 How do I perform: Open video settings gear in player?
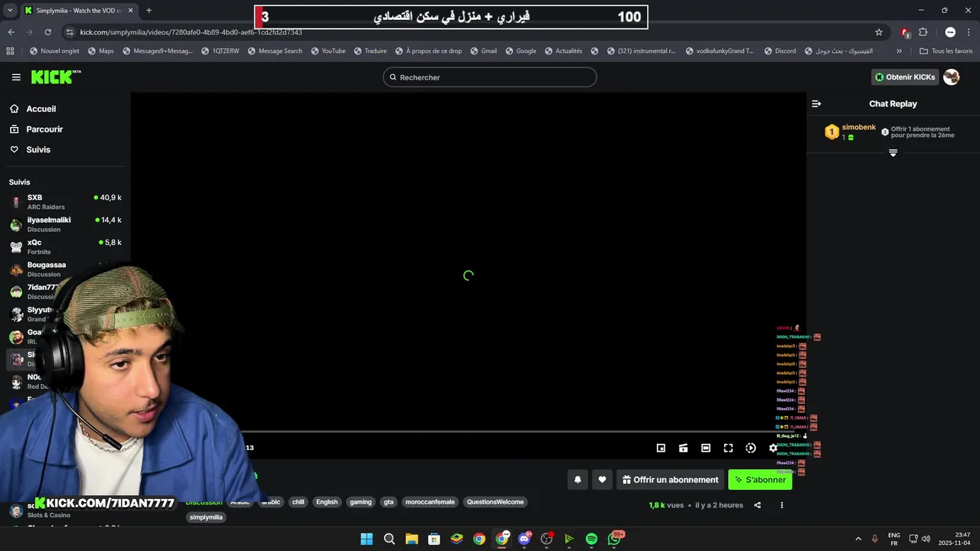pyautogui.click(x=773, y=448)
